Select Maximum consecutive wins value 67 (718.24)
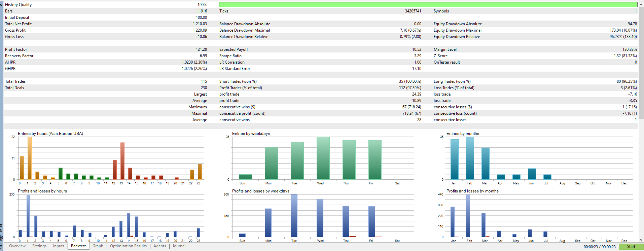The height and width of the screenshot is (251, 644). click(x=412, y=107)
